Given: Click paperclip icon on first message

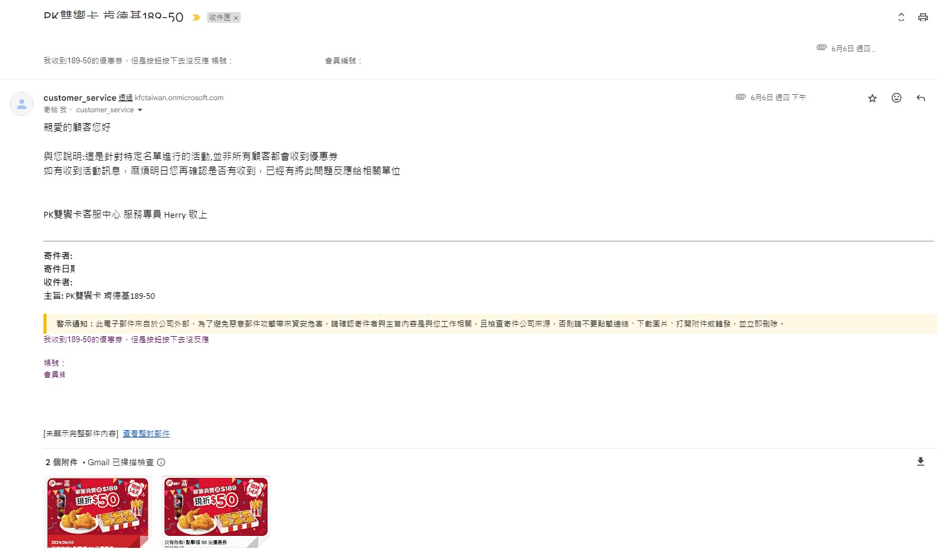Looking at the screenshot, I should [822, 47].
